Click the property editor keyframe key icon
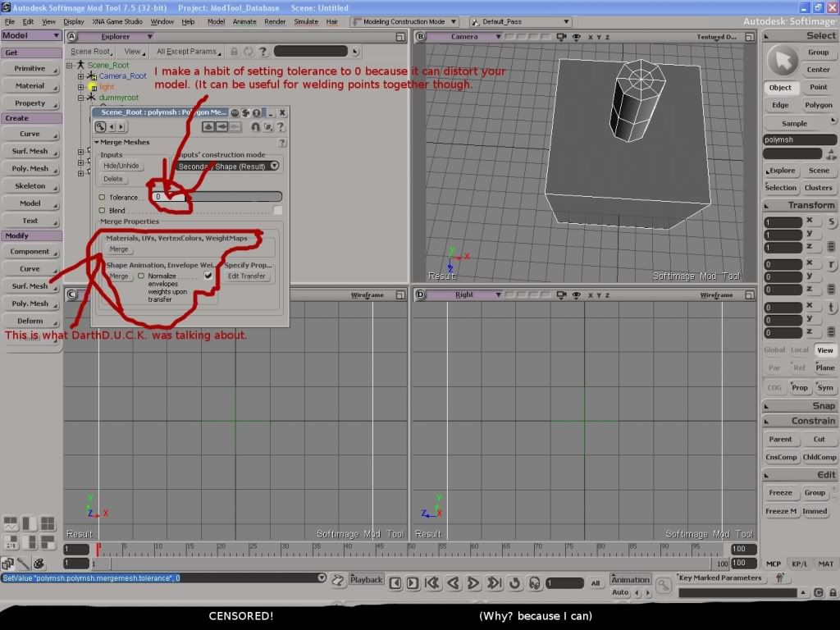This screenshot has width=840, height=630. [100, 127]
